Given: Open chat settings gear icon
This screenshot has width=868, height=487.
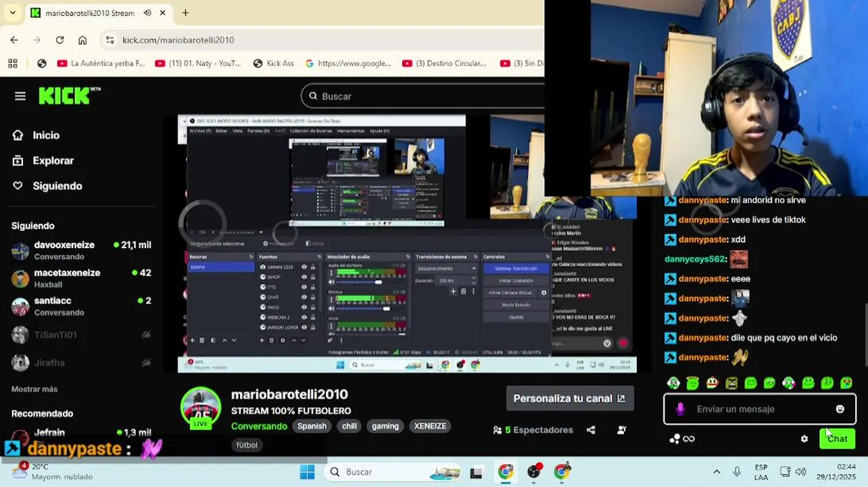Looking at the screenshot, I should (x=804, y=439).
